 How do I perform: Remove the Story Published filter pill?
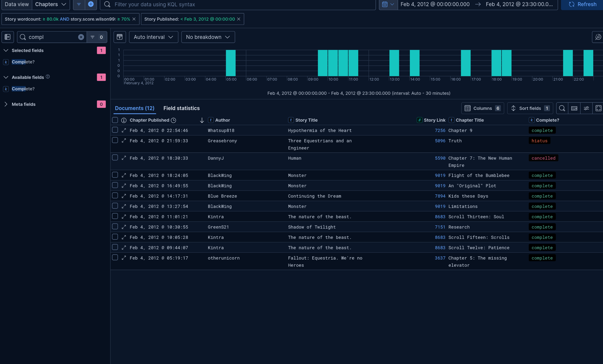click(x=239, y=19)
